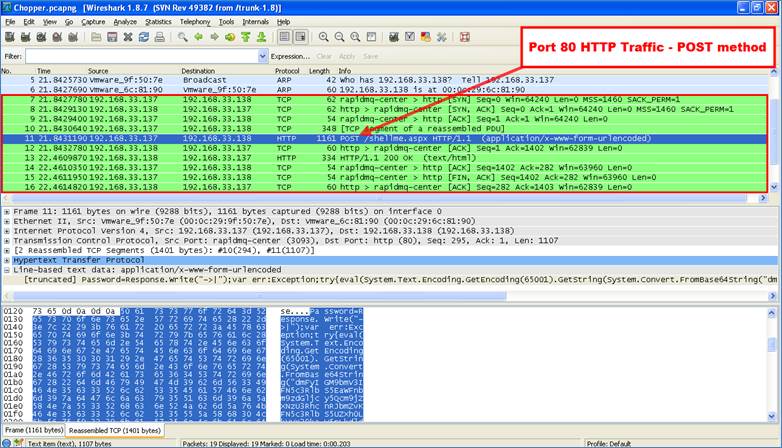The image size is (782, 448).
Task: Open preferences tools icon
Action: [x=442, y=37]
